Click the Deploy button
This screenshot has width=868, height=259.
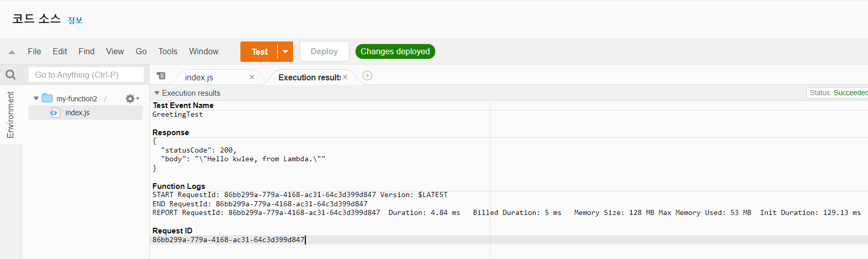[324, 51]
